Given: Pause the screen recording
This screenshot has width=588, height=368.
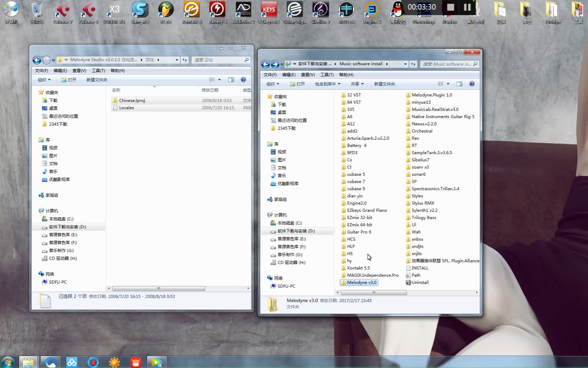Looking at the screenshot, I should 467,7.
